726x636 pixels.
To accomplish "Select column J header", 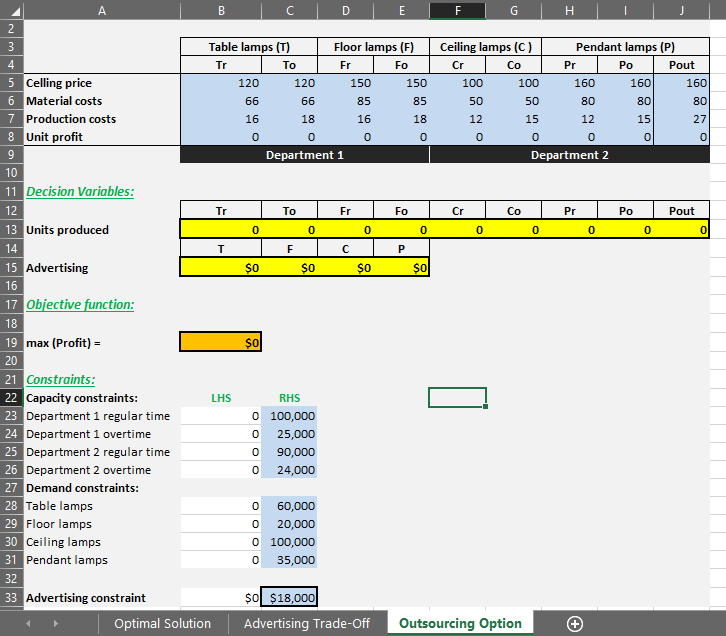I will (681, 10).
